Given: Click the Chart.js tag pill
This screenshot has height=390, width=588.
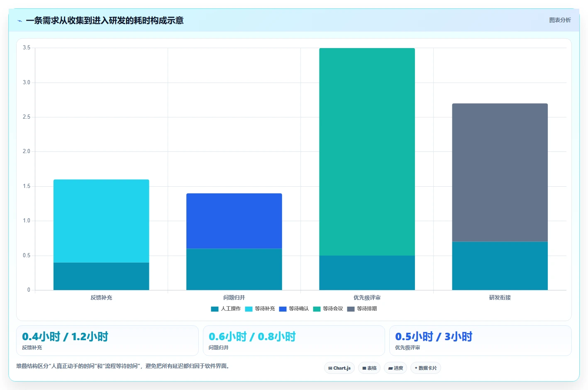Looking at the screenshot, I should click(339, 368).
